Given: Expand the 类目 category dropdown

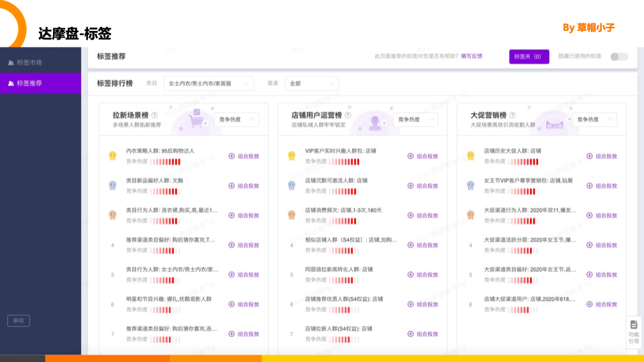Looking at the screenshot, I should [209, 83].
